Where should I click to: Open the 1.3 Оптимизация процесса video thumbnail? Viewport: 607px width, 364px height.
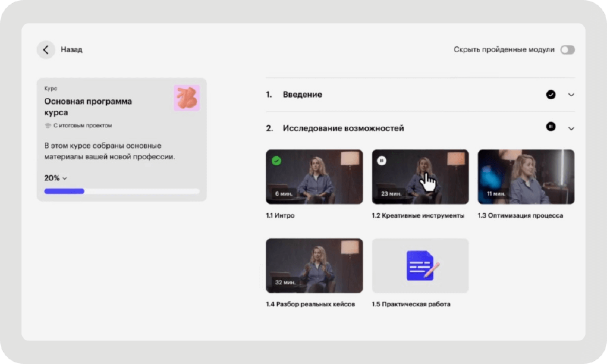pos(526,177)
